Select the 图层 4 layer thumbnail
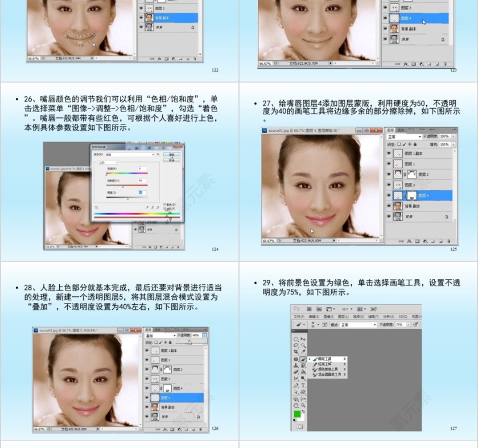 [x=398, y=194]
